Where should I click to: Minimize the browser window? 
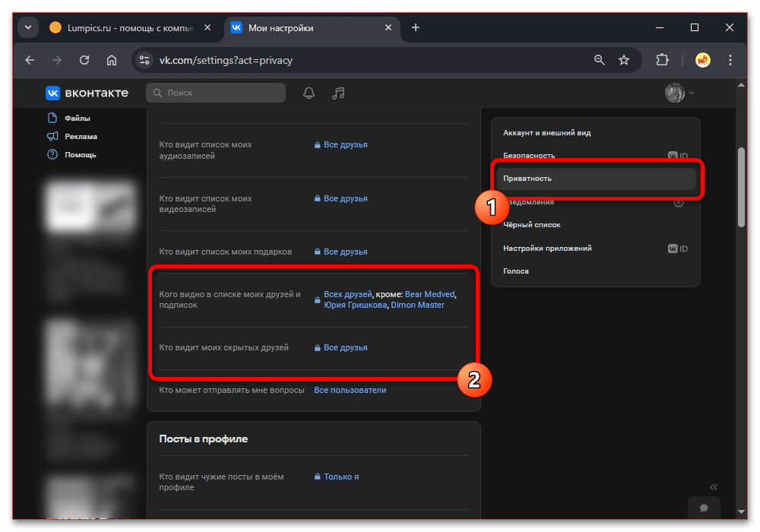click(x=659, y=27)
